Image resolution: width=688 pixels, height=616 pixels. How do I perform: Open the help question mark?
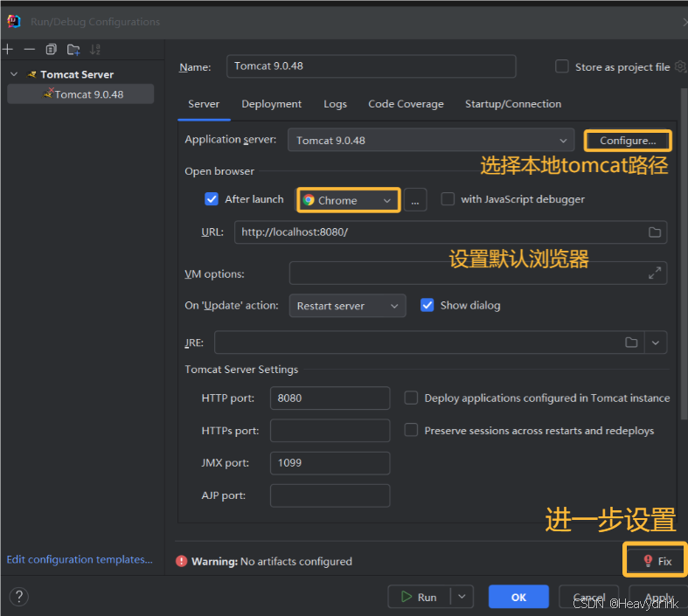19,597
